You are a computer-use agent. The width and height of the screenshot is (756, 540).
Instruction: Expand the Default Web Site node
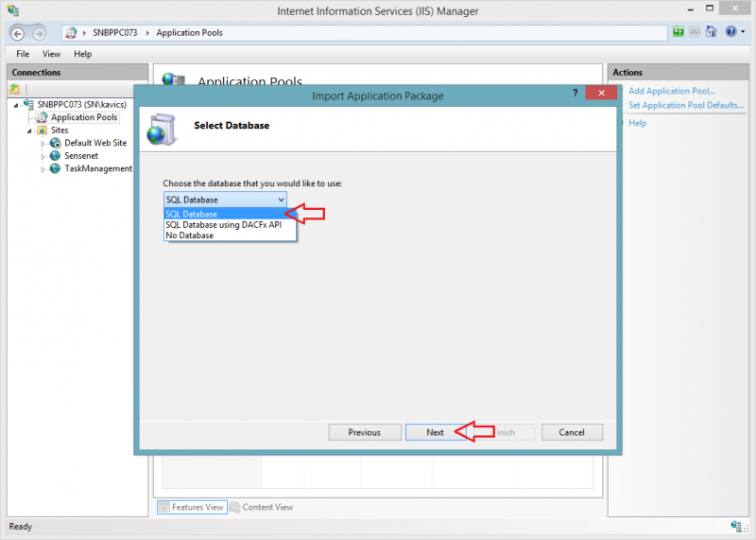43,144
